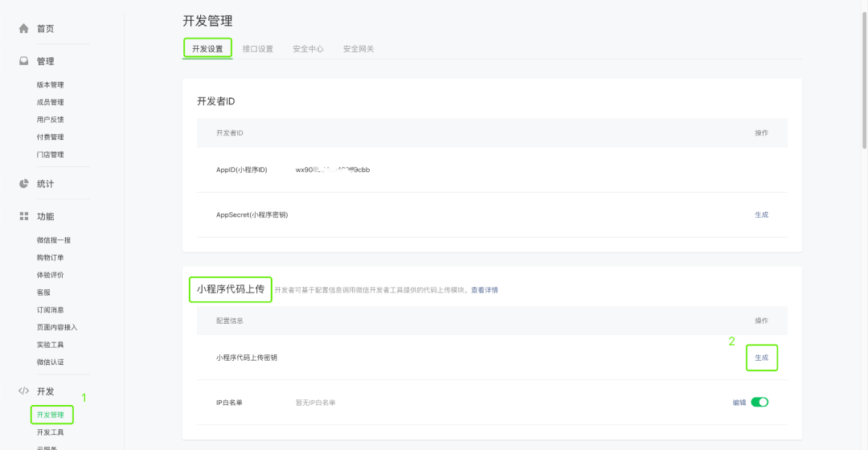
Task: Click the 开发者ID section heading
Action: [x=216, y=101]
